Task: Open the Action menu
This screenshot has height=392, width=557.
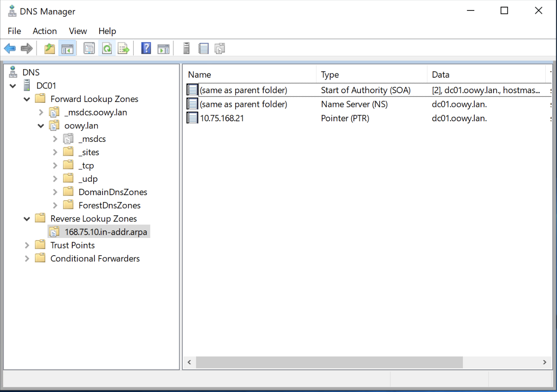Action: [45, 31]
